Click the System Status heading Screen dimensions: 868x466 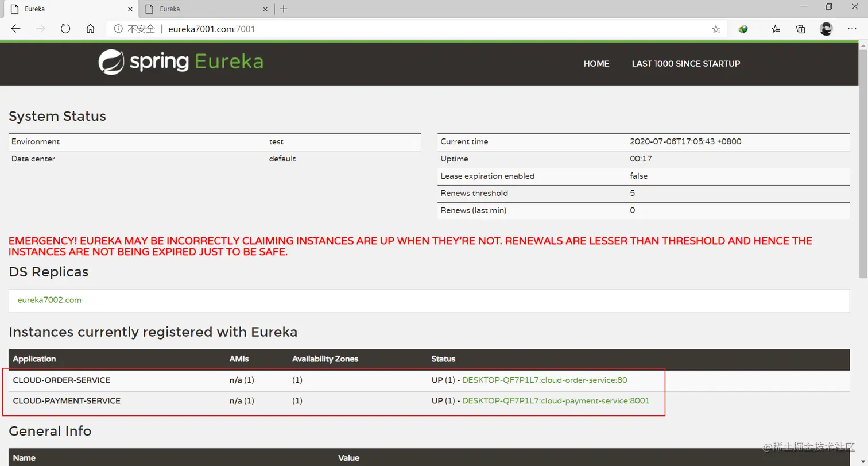pyautogui.click(x=57, y=116)
